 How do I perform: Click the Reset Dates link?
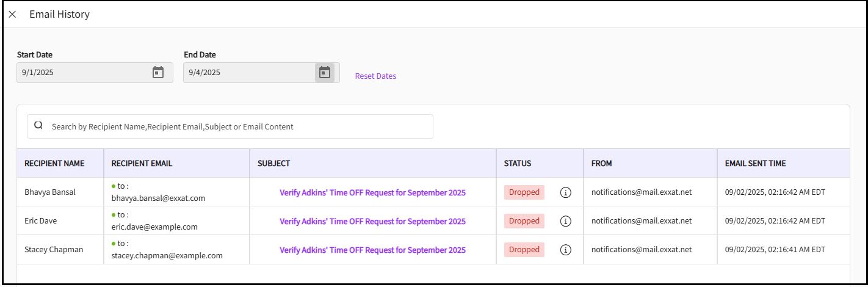pyautogui.click(x=375, y=76)
